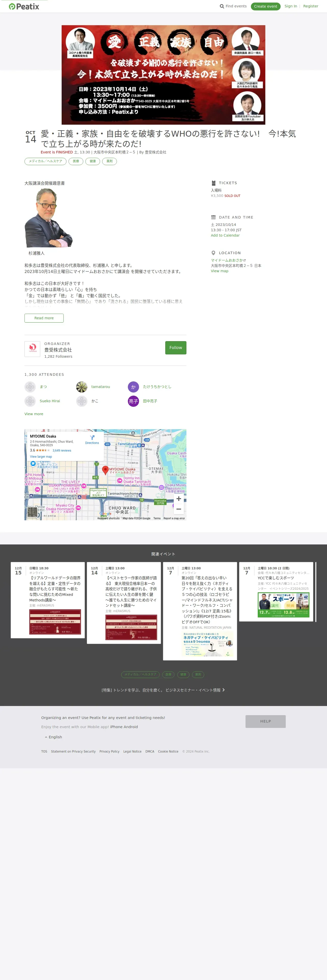Select the footer 健康 tag

tap(183, 674)
